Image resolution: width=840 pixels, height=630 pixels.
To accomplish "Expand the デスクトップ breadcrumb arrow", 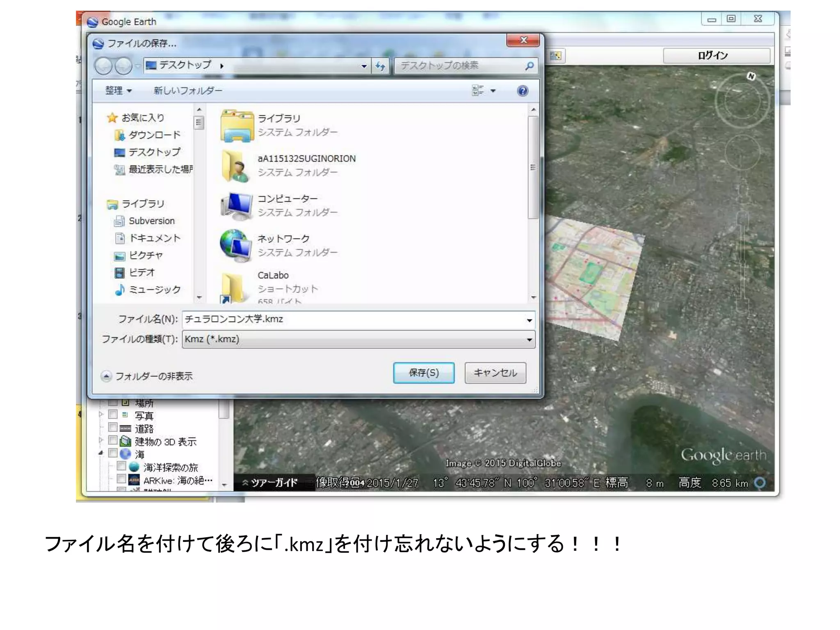I will pyautogui.click(x=222, y=66).
